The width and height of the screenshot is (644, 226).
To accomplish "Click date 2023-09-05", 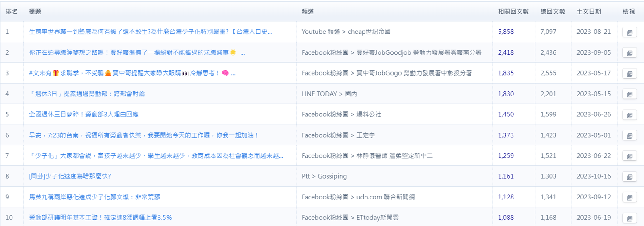I will (x=594, y=52).
